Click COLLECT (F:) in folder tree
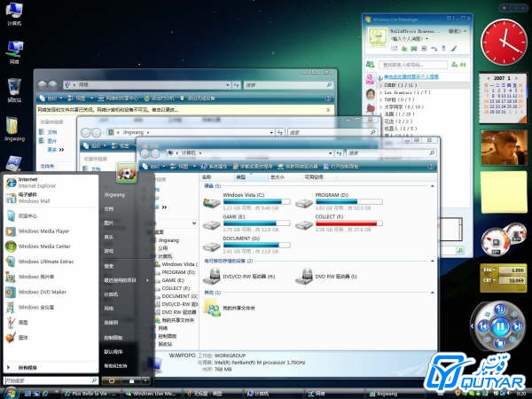Screen dimensions: 532x399 pyautogui.click(x=176, y=288)
